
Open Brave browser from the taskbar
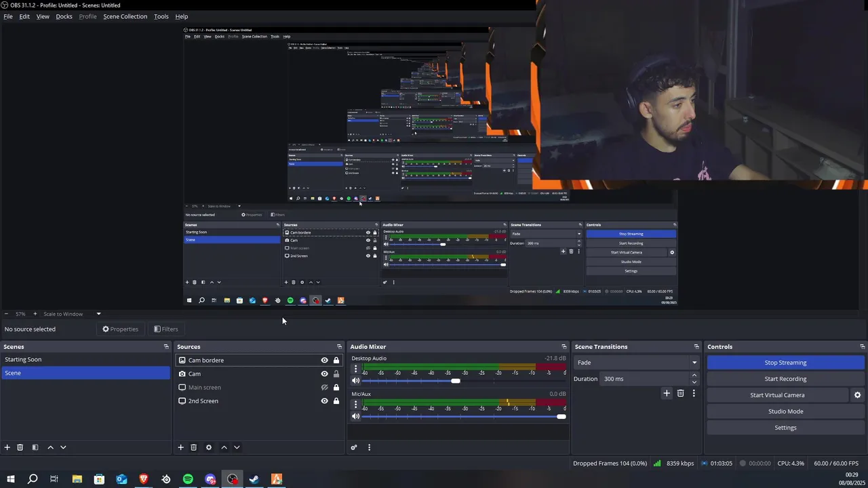[x=144, y=479]
